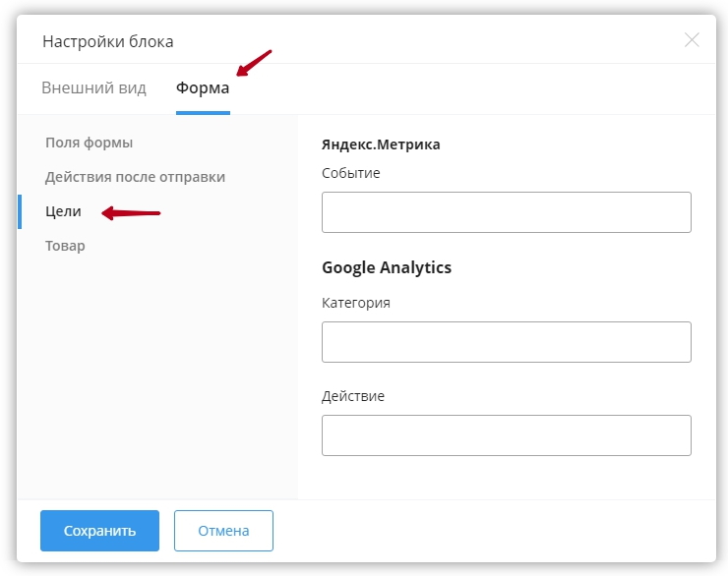Go to Действия после отправки section

click(135, 177)
